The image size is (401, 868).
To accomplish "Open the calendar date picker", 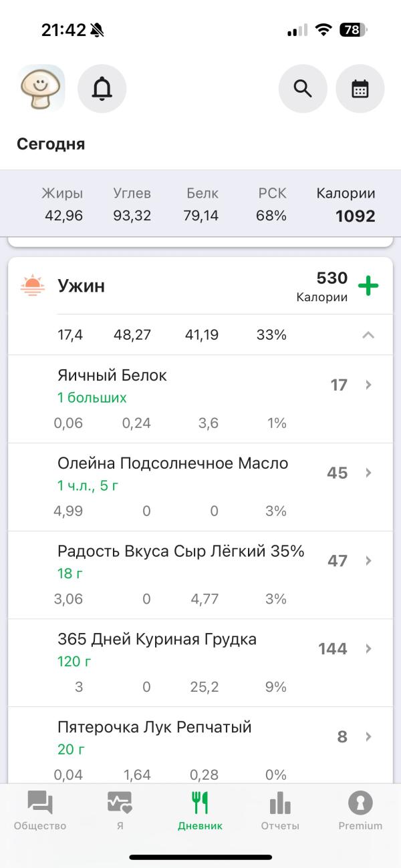I will (x=360, y=88).
